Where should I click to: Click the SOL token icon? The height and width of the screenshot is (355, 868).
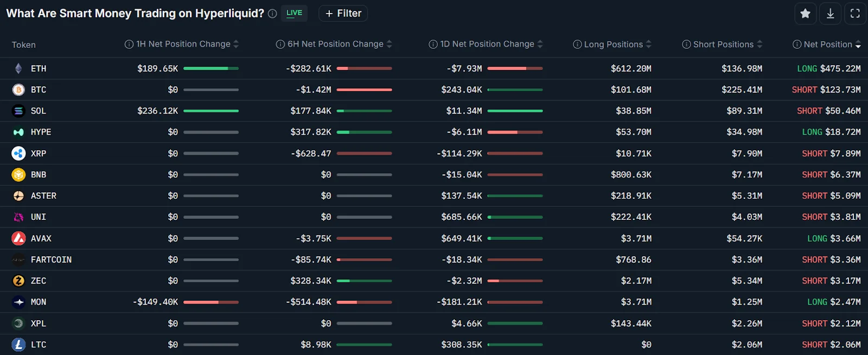[x=18, y=111]
